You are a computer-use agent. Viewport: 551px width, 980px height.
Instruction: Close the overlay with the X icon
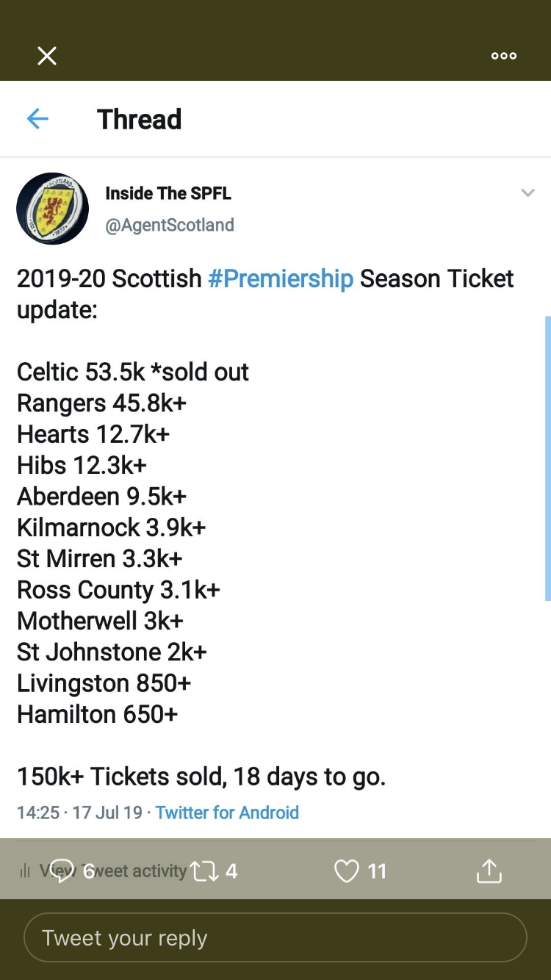point(47,56)
